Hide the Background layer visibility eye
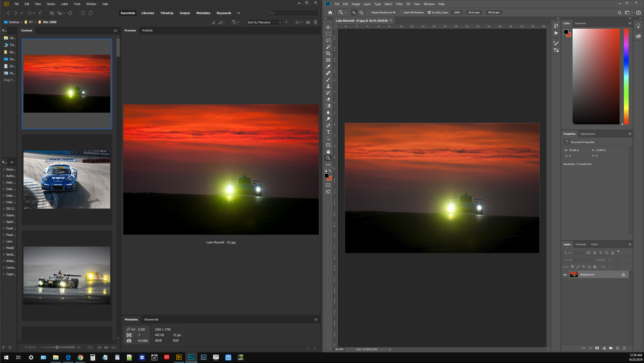644x363 pixels. click(565, 275)
